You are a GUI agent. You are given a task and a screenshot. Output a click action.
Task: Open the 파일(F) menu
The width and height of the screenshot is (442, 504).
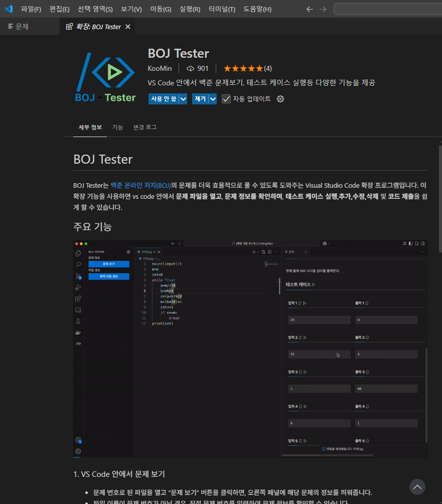31,9
